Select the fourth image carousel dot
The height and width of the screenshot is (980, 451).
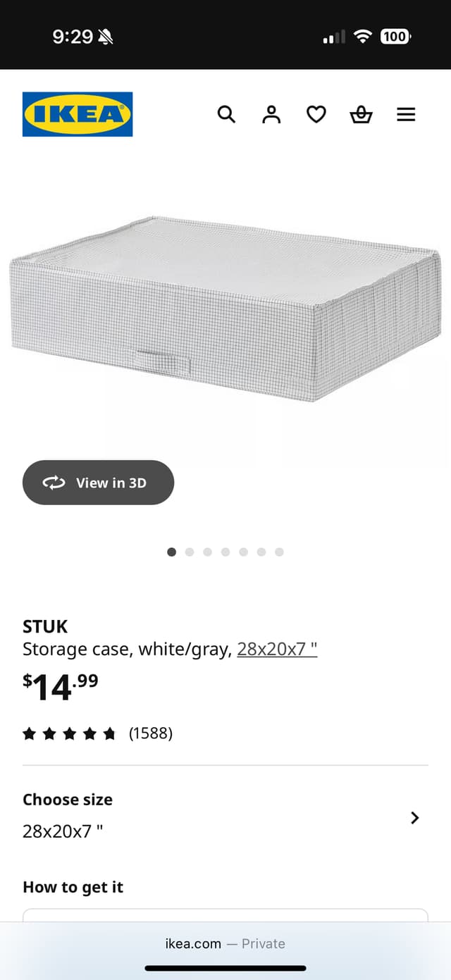(x=225, y=552)
